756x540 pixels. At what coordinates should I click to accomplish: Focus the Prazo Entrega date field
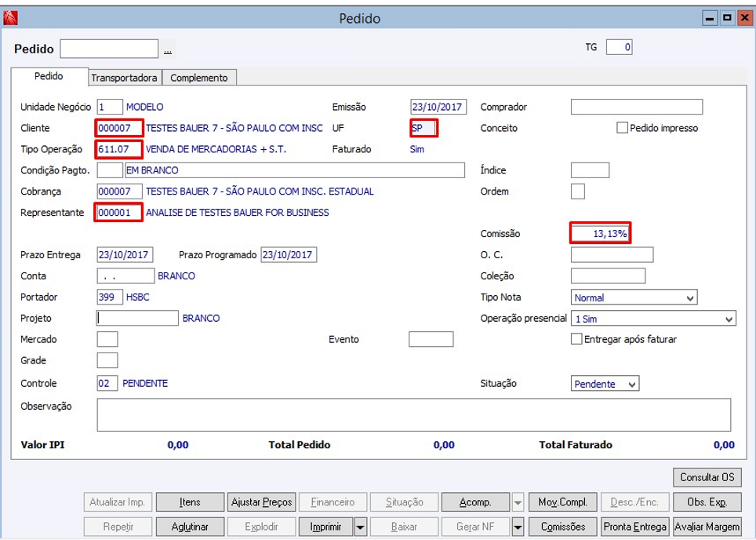(x=125, y=255)
